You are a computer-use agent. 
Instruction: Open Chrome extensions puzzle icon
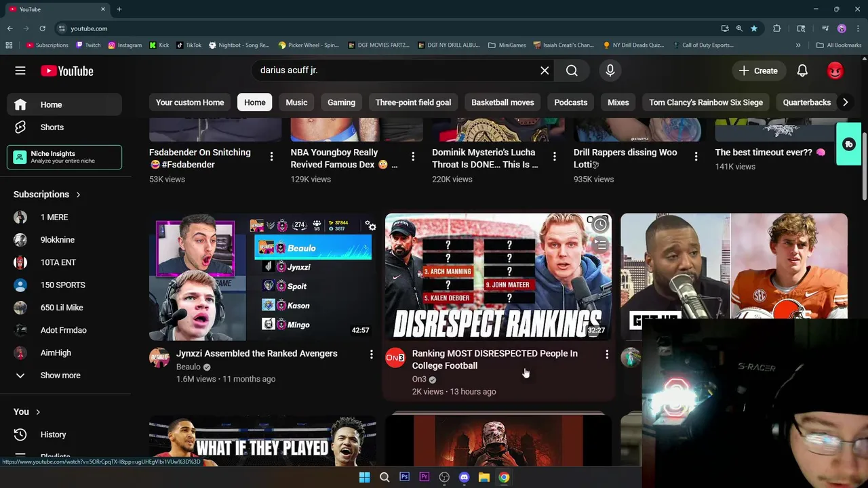777,28
